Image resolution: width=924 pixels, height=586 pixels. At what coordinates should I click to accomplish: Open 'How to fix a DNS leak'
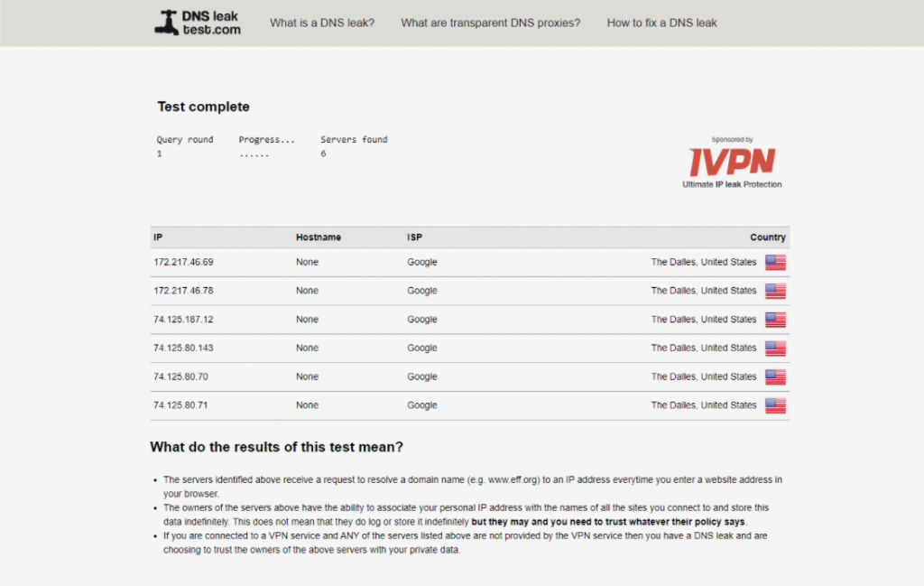(661, 23)
